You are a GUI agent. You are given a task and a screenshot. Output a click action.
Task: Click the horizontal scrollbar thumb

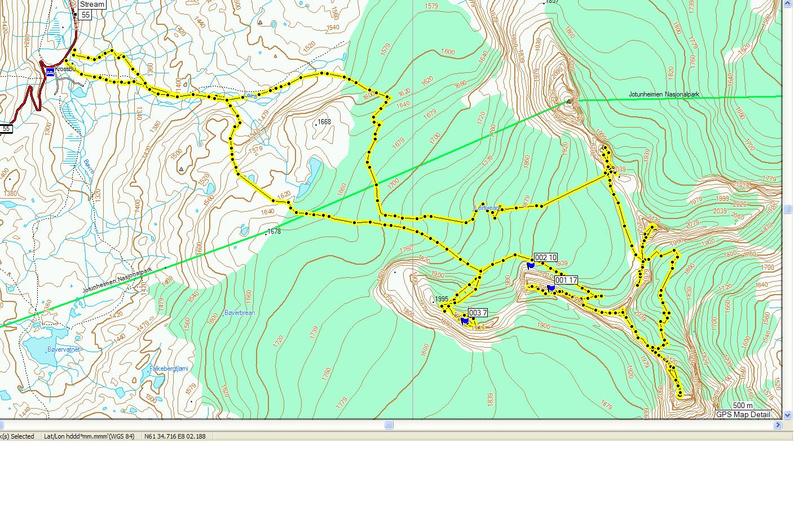tap(389, 425)
